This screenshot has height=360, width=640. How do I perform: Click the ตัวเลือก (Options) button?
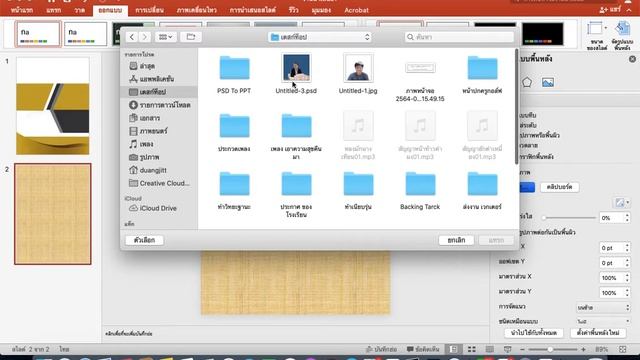pyautogui.click(x=144, y=240)
